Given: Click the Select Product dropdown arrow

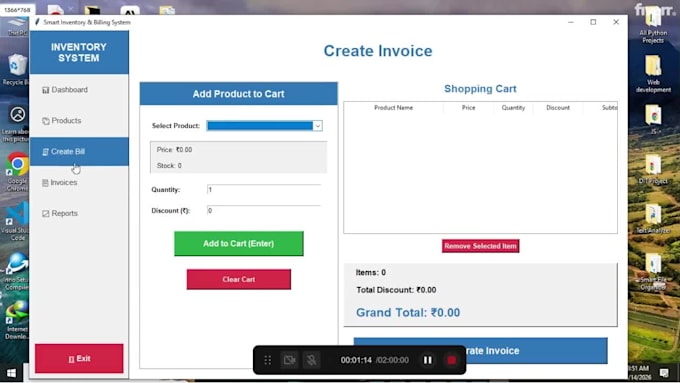Looking at the screenshot, I should coord(317,126).
